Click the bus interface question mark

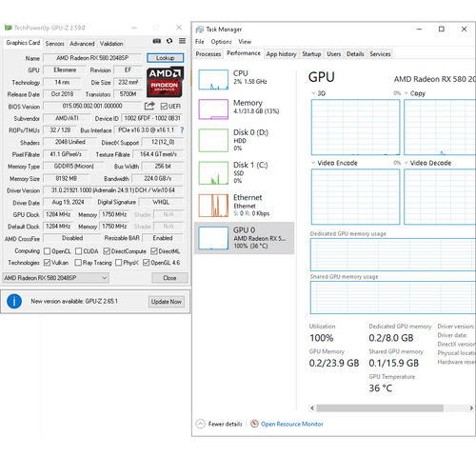click(x=182, y=130)
